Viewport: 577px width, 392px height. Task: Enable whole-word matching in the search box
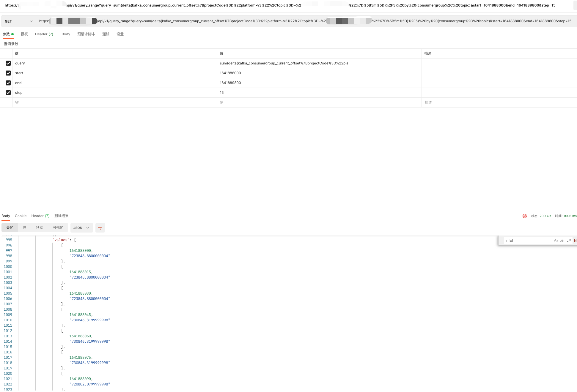click(x=562, y=241)
